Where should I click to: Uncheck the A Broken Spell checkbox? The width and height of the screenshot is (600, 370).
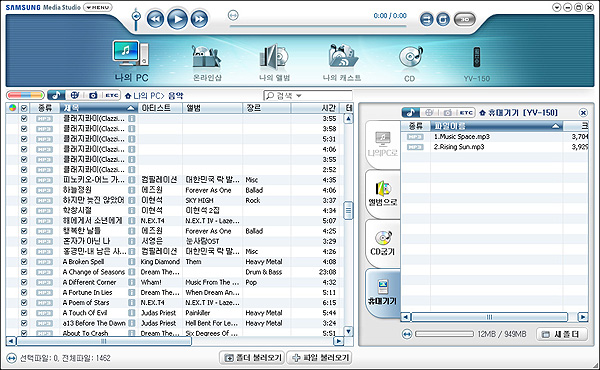click(24, 262)
